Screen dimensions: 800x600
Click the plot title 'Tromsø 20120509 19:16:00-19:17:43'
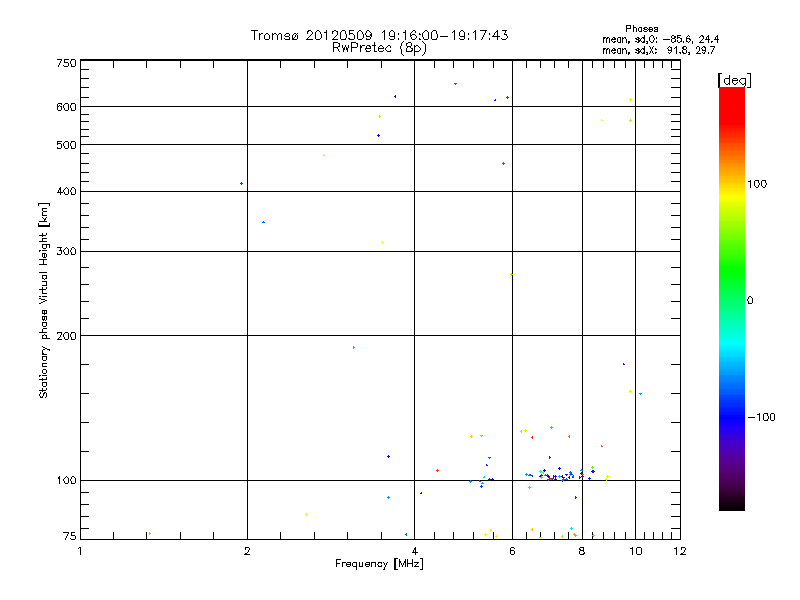coord(379,35)
